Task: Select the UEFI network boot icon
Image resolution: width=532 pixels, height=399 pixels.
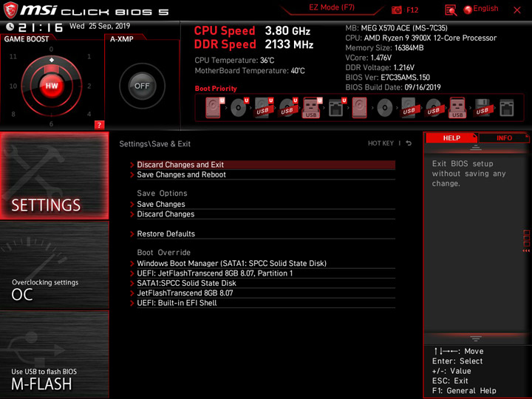Action: pos(337,108)
